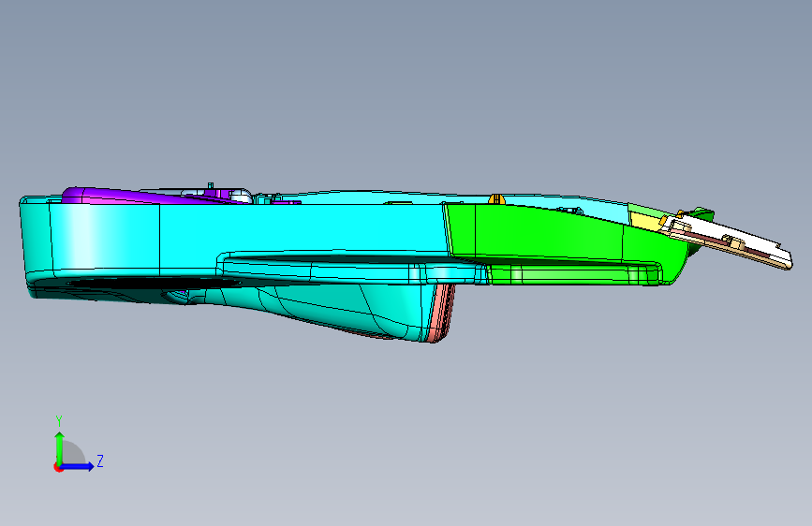Click the green Y axis arrow of the triad

coord(60,447)
